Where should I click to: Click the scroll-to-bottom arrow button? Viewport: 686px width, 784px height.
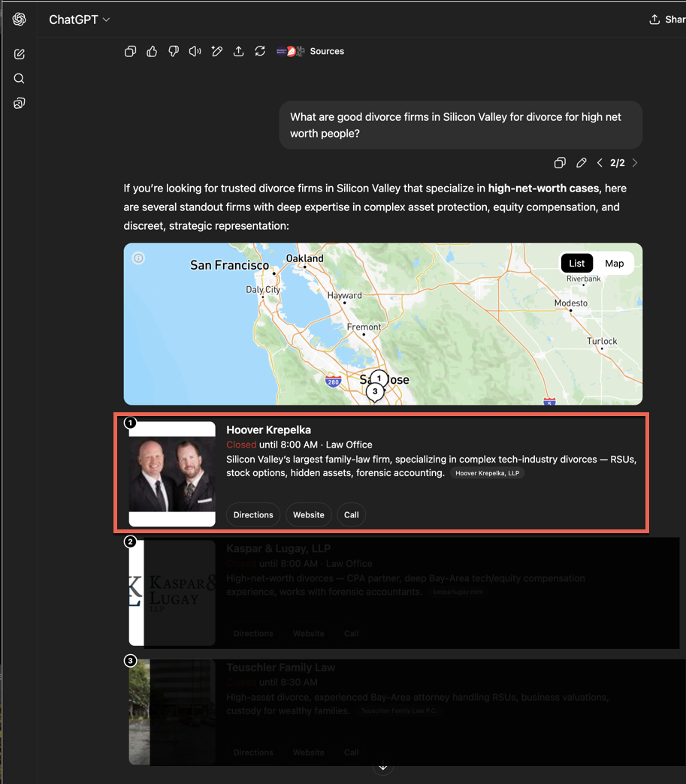pos(382,767)
